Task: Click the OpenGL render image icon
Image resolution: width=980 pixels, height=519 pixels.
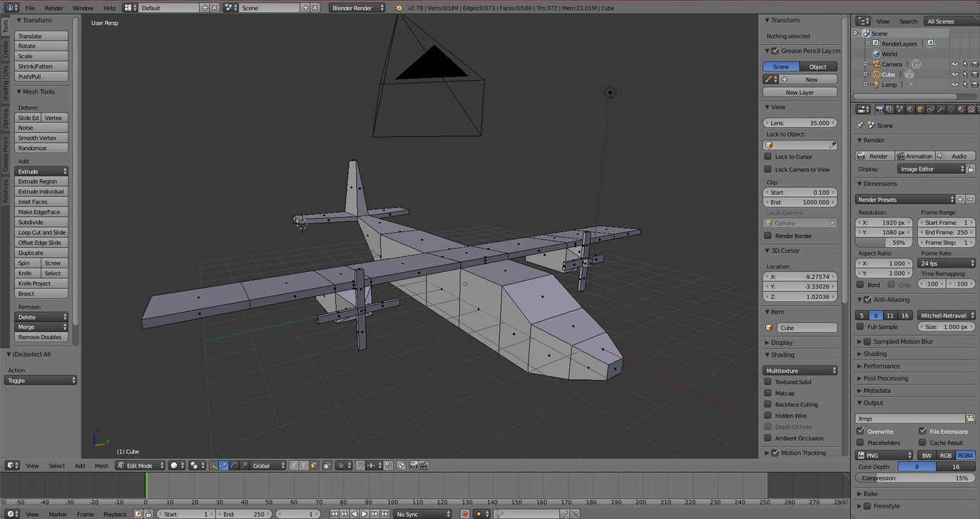Action: coord(414,465)
